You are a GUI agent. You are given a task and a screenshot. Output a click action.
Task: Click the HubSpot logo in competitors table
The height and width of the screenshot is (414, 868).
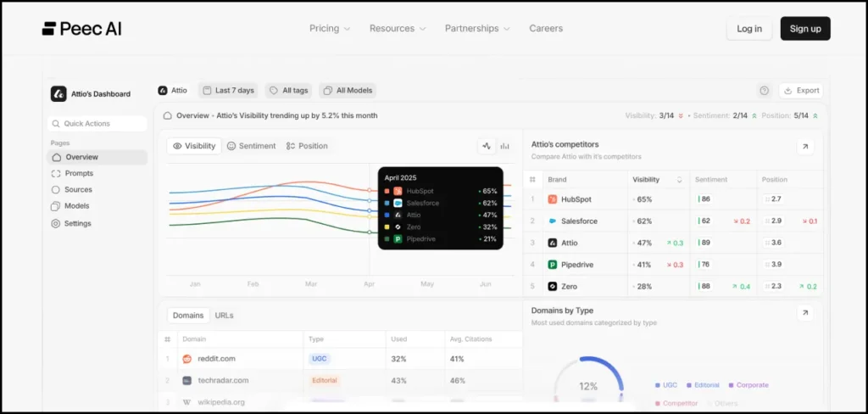pyautogui.click(x=552, y=199)
